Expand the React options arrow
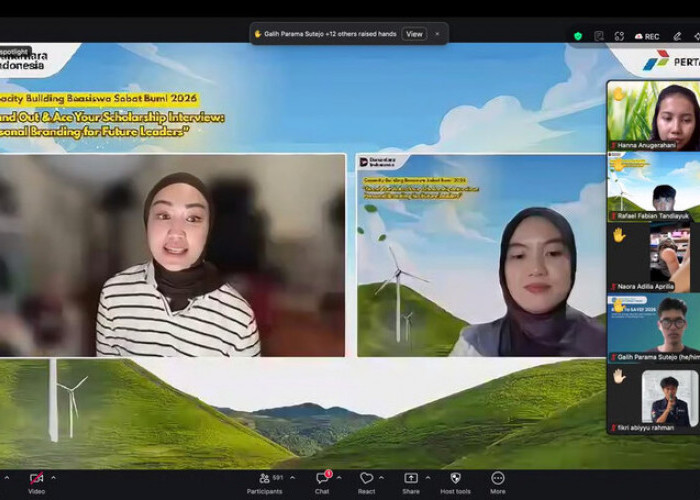Screen dimensions: 700x500 pos(382,478)
